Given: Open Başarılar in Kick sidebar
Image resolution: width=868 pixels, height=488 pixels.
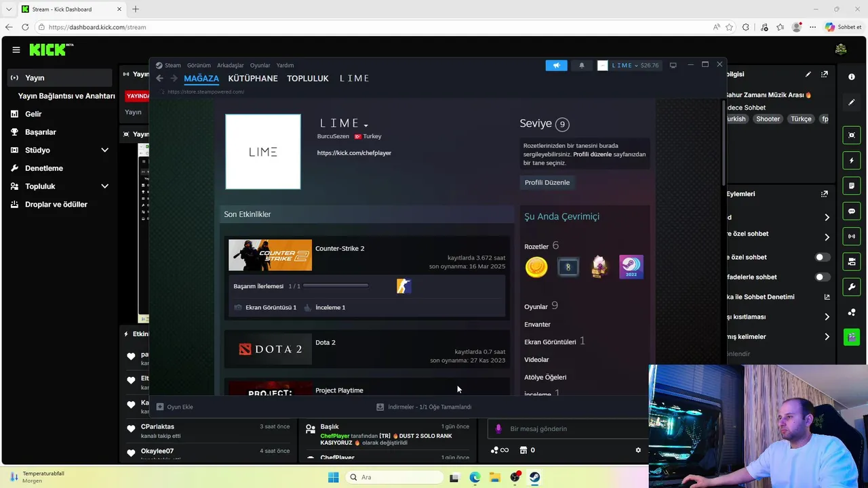Looking at the screenshot, I should [41, 132].
